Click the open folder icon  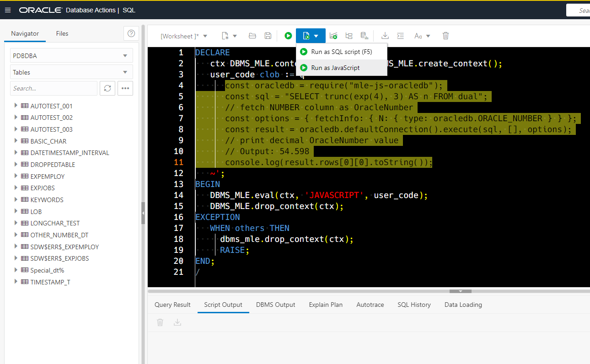coord(252,36)
